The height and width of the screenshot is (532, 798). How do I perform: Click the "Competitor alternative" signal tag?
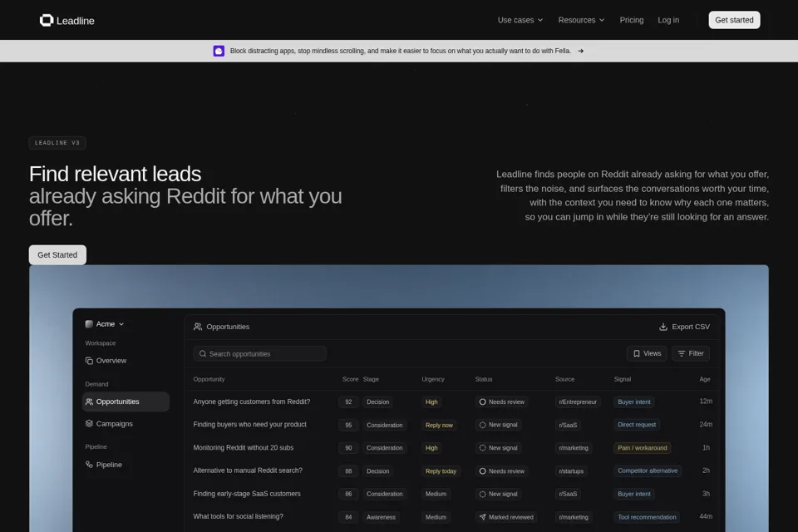pos(648,471)
